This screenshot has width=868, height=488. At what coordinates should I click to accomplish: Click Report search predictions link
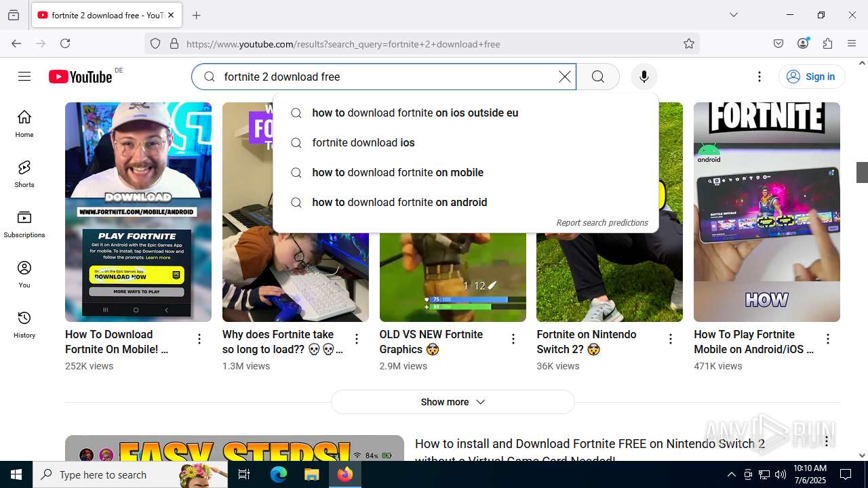point(601,223)
